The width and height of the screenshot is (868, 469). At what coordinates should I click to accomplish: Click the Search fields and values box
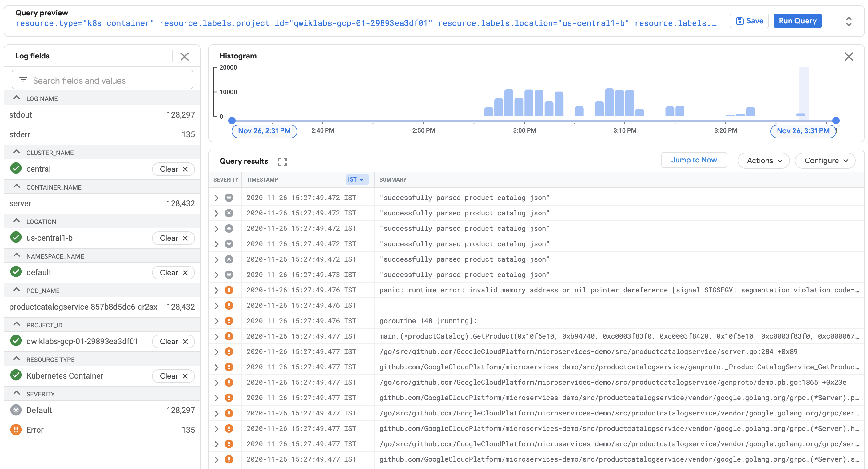tap(102, 80)
